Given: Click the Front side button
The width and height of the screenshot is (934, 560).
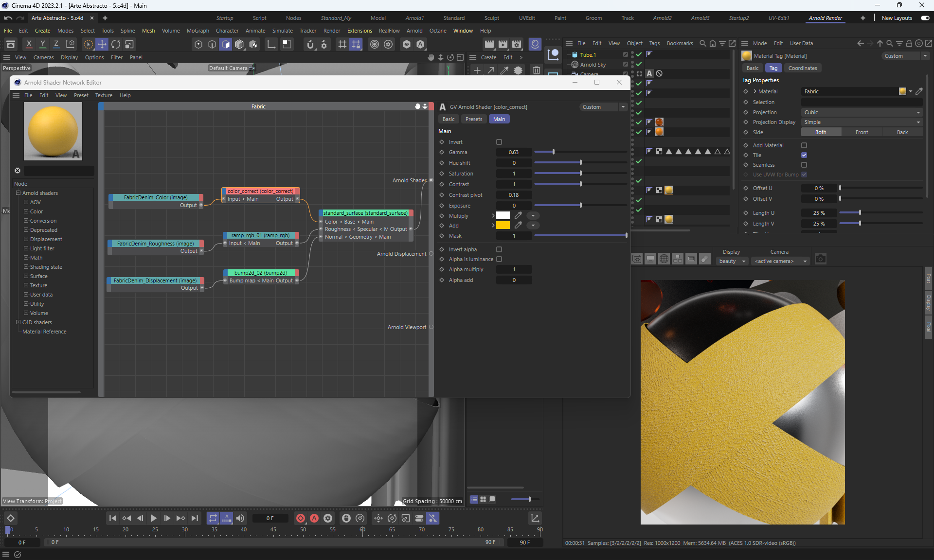Looking at the screenshot, I should click(x=862, y=132).
